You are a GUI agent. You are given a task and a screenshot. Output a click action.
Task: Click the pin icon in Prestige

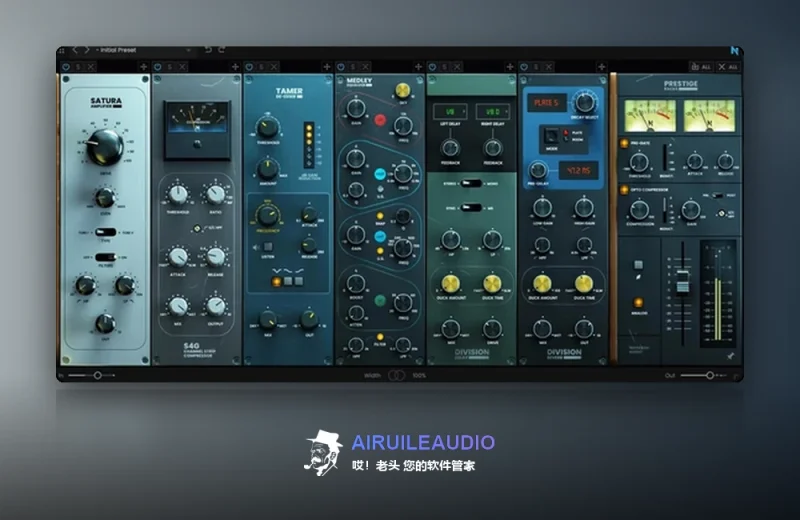pyautogui.click(x=731, y=356)
